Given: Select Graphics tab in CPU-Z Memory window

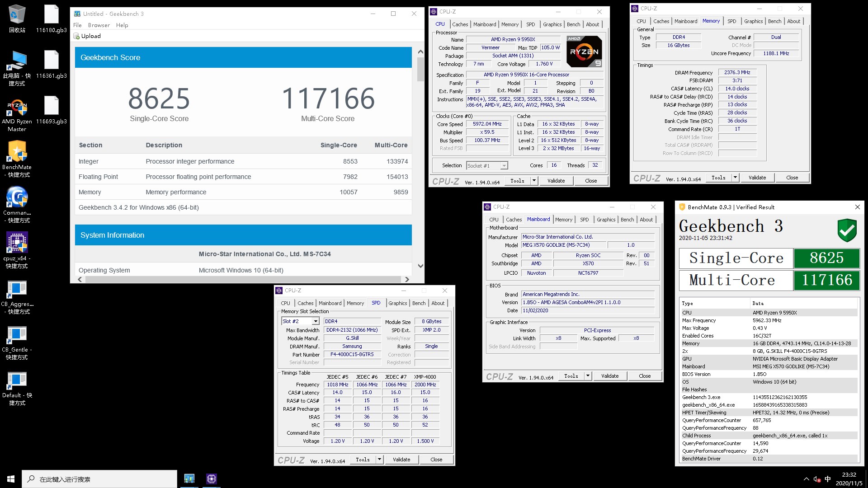Looking at the screenshot, I should pyautogui.click(x=753, y=21).
